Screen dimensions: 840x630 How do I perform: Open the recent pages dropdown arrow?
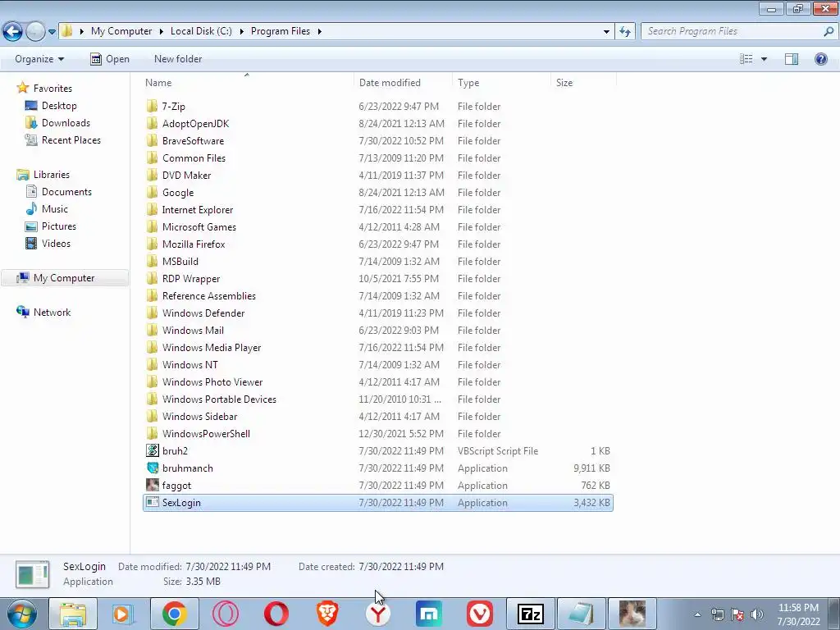click(x=52, y=32)
